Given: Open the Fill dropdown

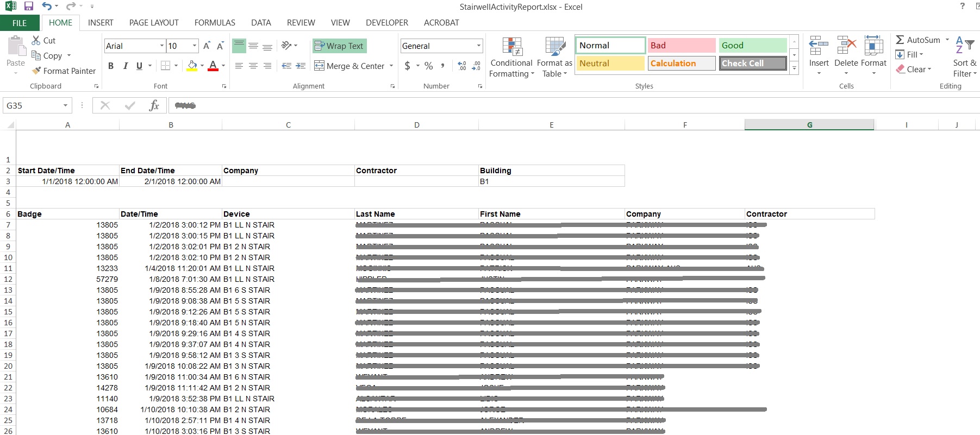Looking at the screenshot, I should coord(910,54).
